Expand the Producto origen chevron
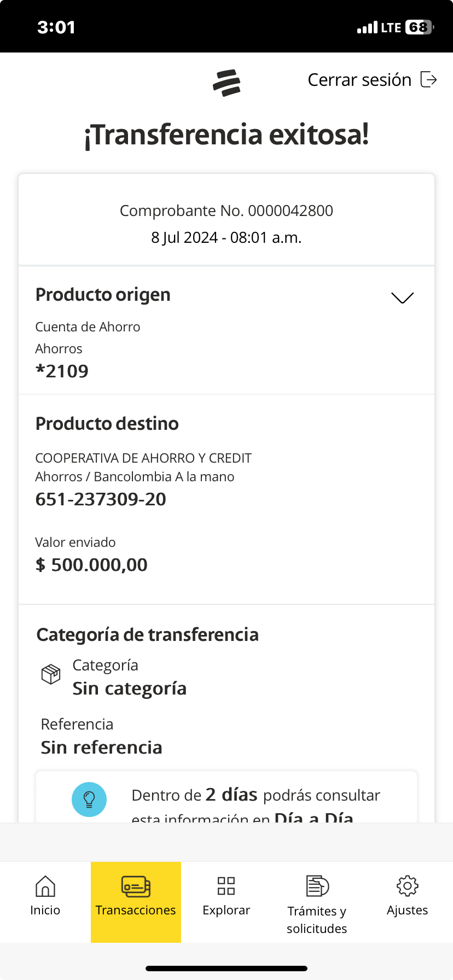453x980 pixels. 402,297
